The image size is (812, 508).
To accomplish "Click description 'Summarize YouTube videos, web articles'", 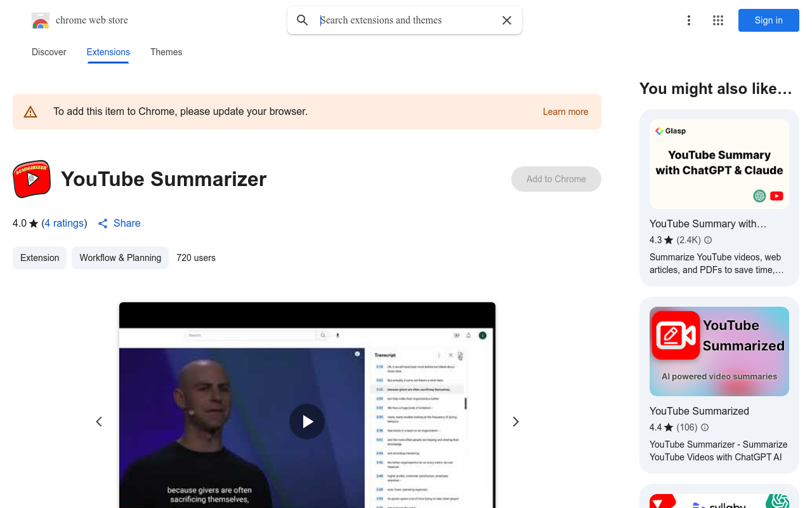I will pos(716,264).
